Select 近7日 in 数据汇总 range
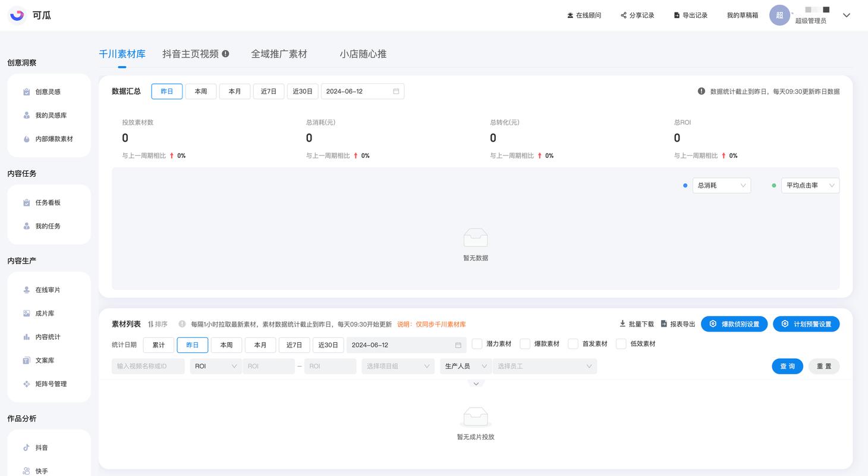Screen dimensions: 868x476 tap(269, 92)
